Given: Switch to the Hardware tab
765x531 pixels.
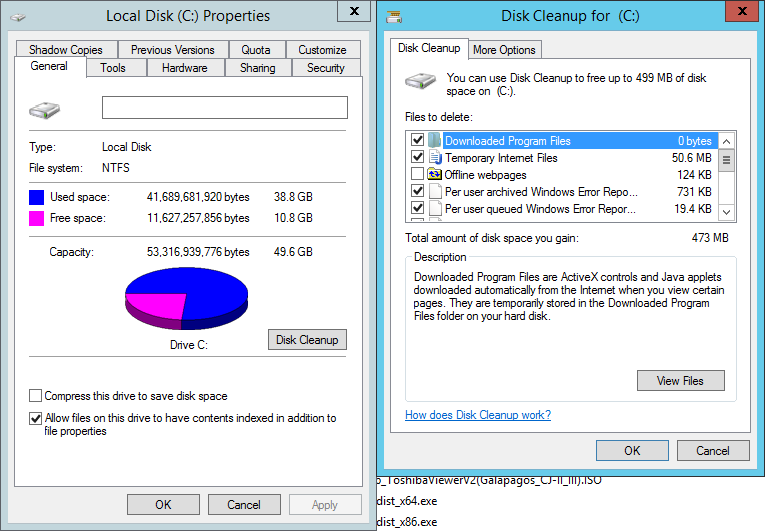Looking at the screenshot, I should [185, 68].
